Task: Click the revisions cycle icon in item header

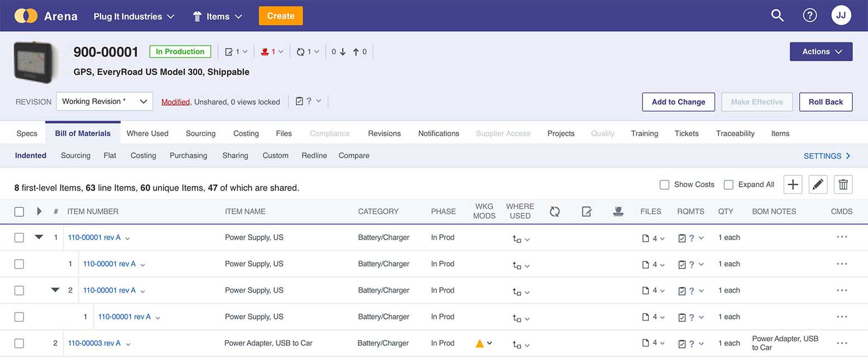Action: [301, 52]
